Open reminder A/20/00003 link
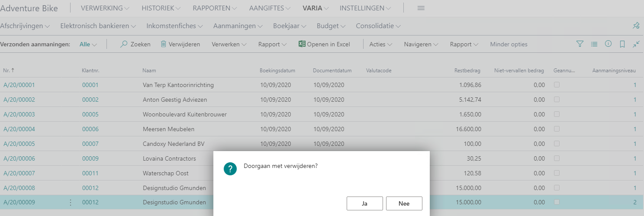The width and height of the screenshot is (644, 216). (19, 114)
